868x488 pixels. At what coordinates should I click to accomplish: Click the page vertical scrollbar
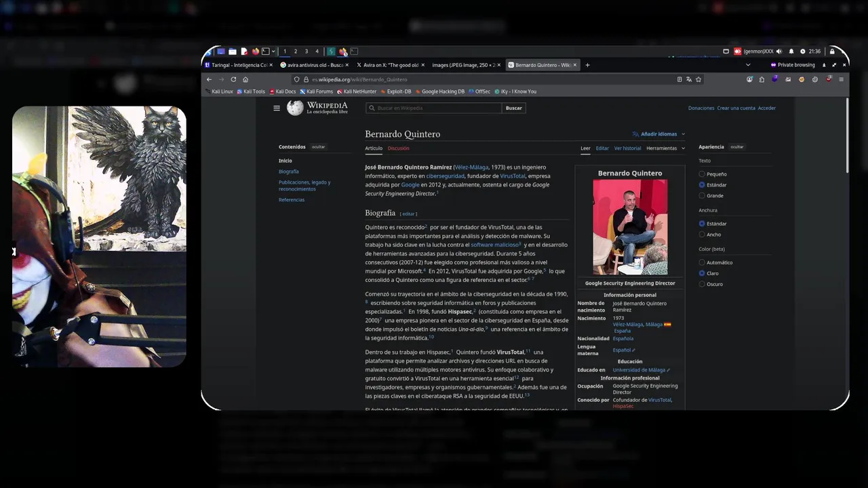click(x=846, y=136)
